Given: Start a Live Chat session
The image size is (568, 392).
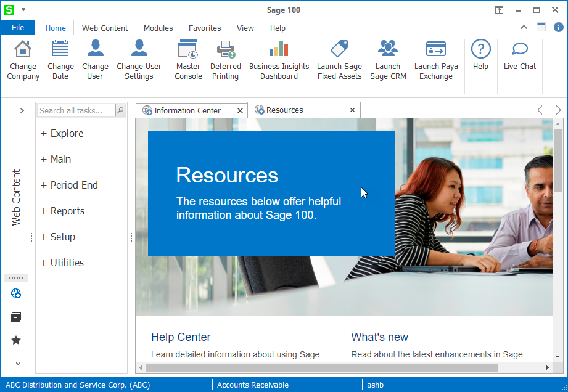Looking at the screenshot, I should (520, 49).
